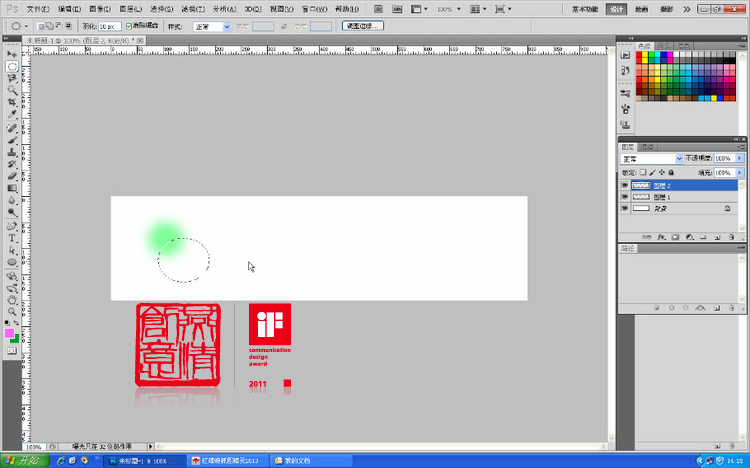Open the Layers panel flyout menu
Screen dimensions: 750x468
[x=740, y=147]
